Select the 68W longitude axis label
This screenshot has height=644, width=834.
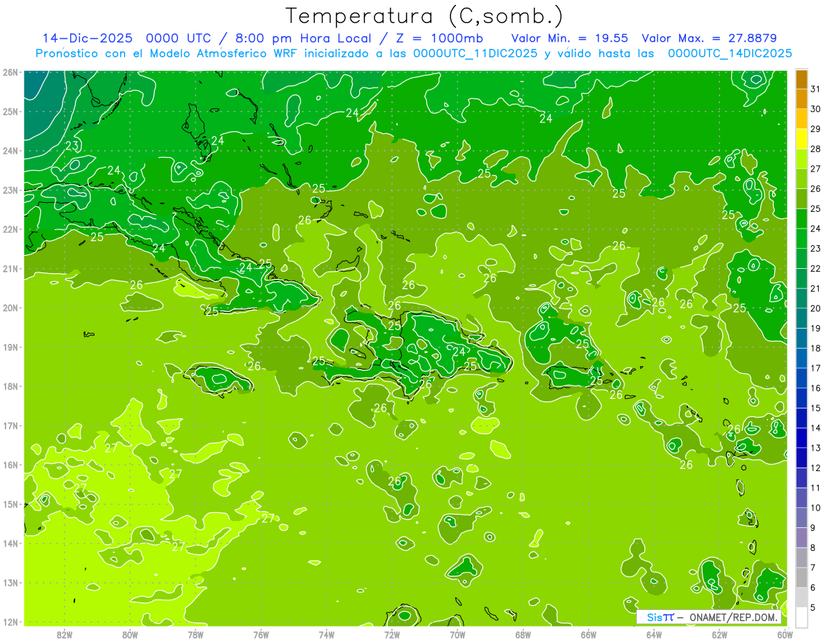click(x=523, y=634)
